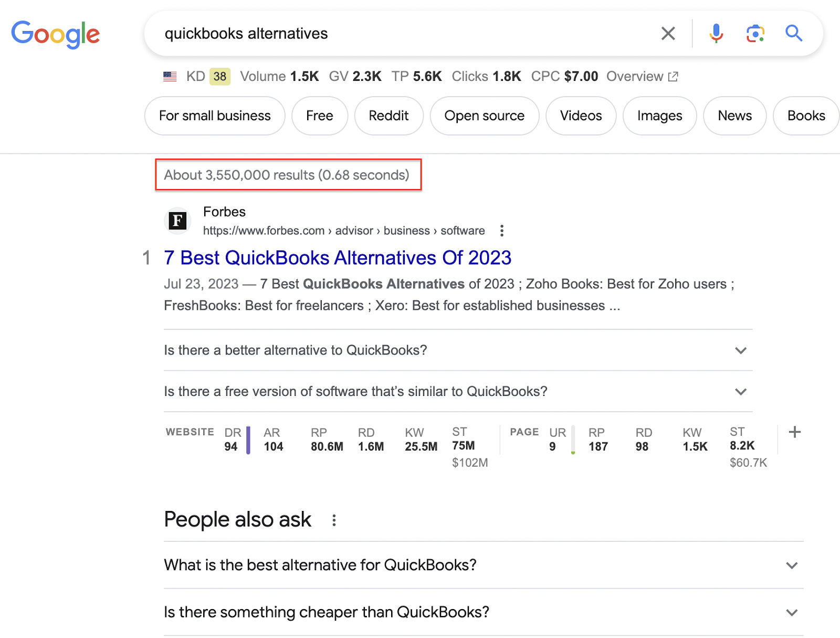Switch to the Books tab
The height and width of the screenshot is (638, 840).
click(x=806, y=116)
